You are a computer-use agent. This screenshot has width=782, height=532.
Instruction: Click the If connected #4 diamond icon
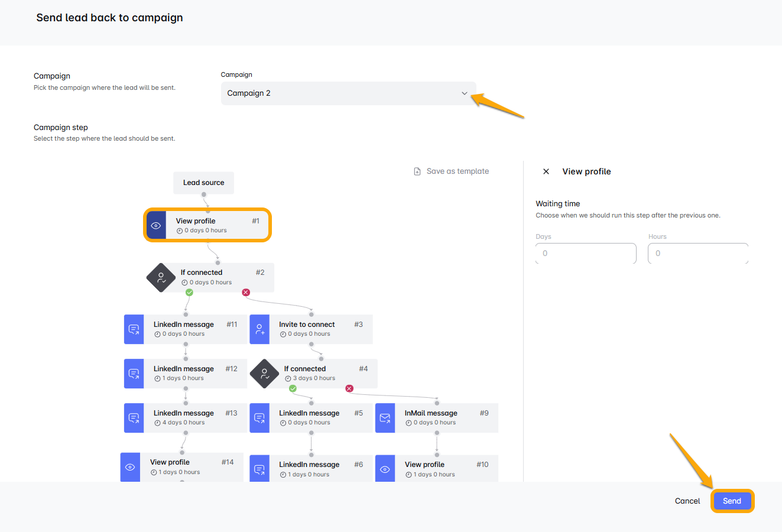(x=264, y=374)
